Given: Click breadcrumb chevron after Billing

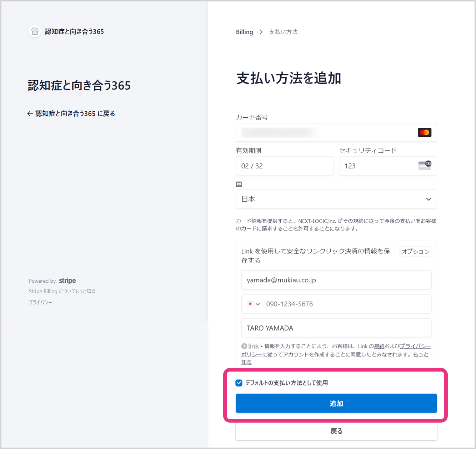Looking at the screenshot, I should 261,32.
